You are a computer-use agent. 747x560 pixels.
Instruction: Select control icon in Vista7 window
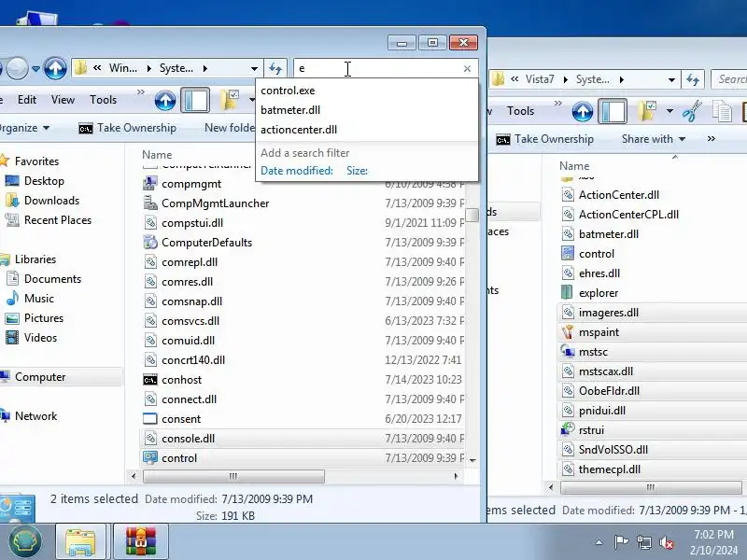[567, 253]
